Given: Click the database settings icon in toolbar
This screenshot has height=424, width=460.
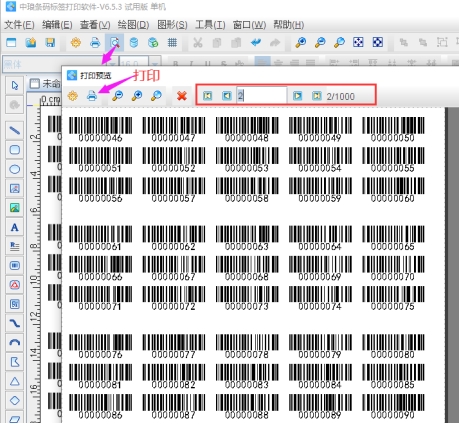Looking at the screenshot, I should [134, 42].
